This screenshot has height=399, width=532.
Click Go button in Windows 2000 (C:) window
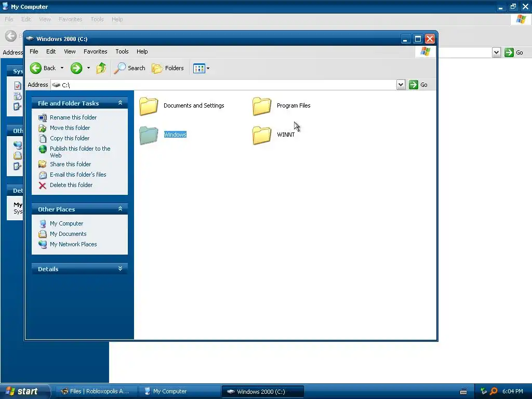tap(418, 85)
